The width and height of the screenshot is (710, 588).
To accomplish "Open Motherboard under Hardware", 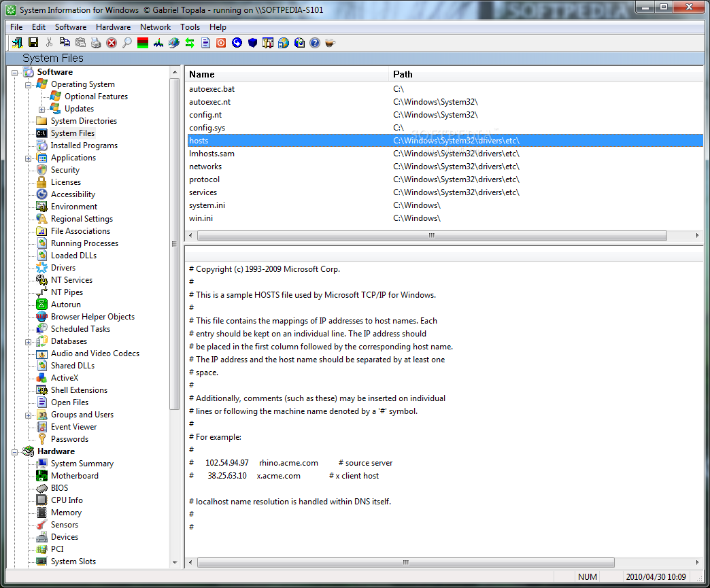I will pyautogui.click(x=74, y=475).
